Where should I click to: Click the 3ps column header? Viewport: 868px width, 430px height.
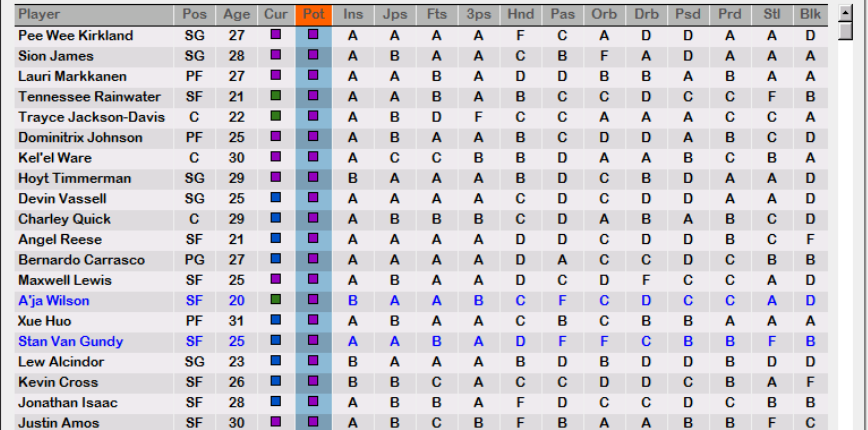[x=478, y=15]
